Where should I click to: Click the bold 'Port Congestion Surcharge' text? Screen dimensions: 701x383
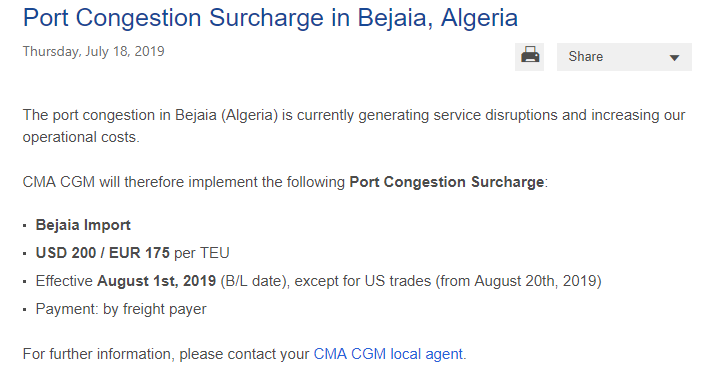[x=447, y=182]
